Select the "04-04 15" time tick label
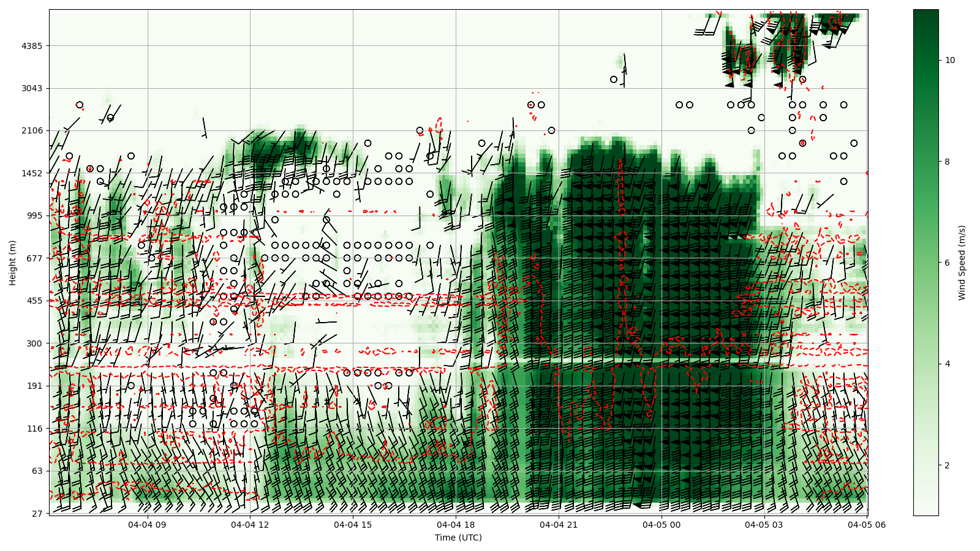Viewport: 980px width, 551px height. pos(353,525)
